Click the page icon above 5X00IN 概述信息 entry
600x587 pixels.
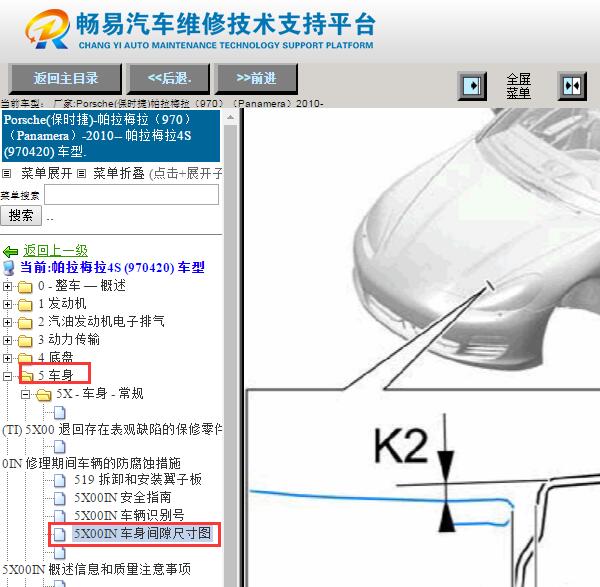tap(59, 553)
